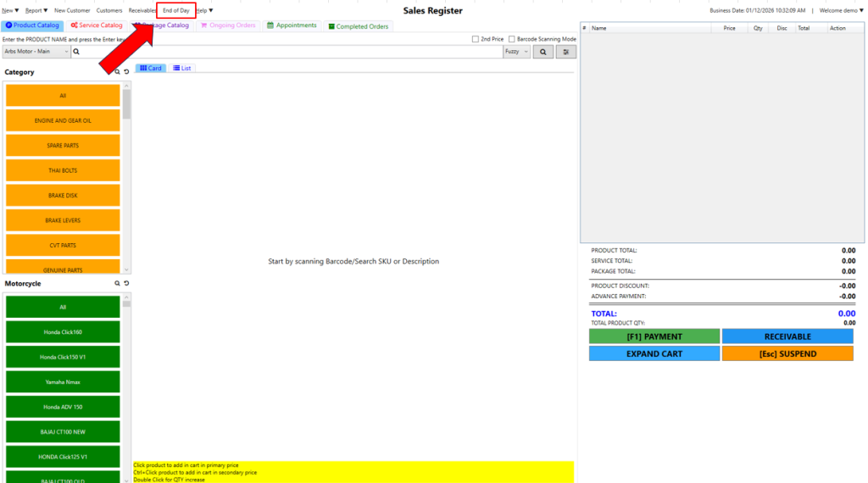
Task: Click the Motorcycle reset refresh icon
Action: 126,284
